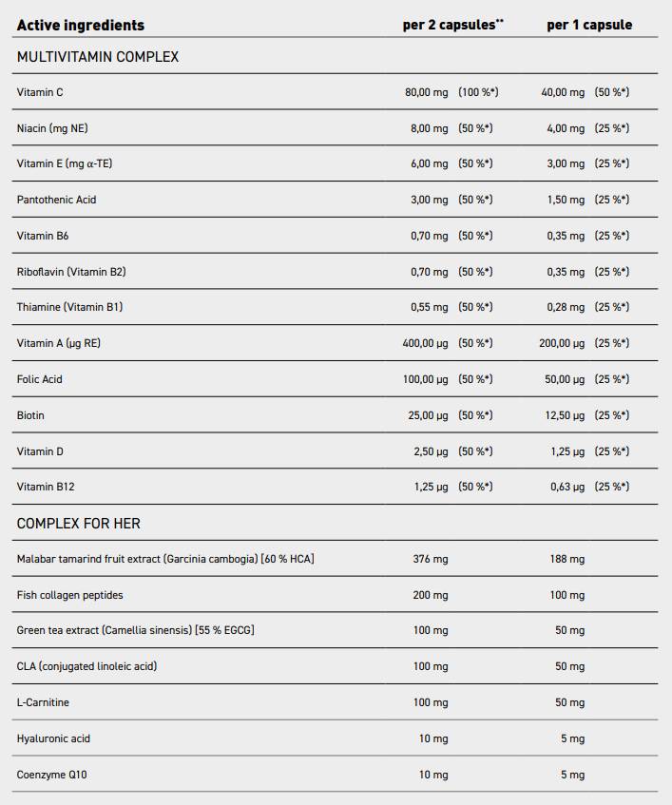Select the 80,00 mg Vitamin C value
This screenshot has width=672, height=805.
(426, 92)
